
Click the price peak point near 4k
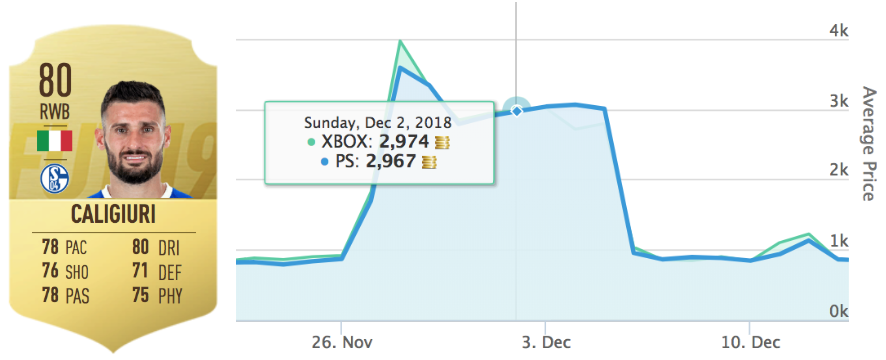[399, 41]
